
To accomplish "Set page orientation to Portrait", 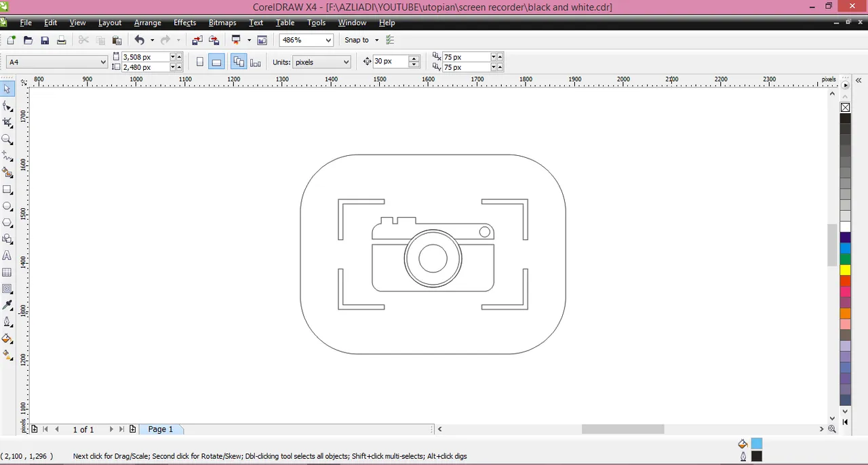I will point(199,62).
